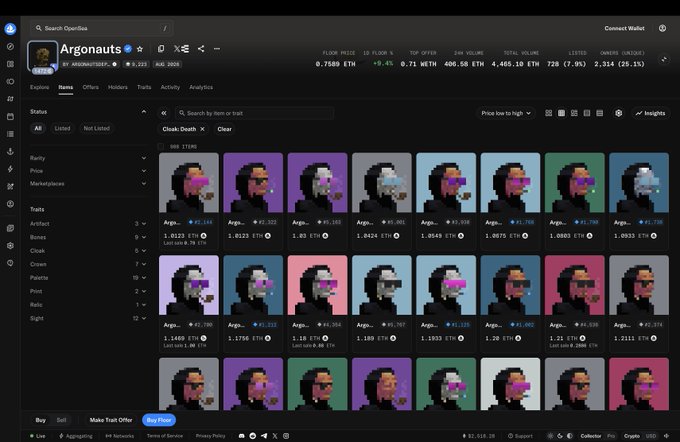Image resolution: width=680 pixels, height=442 pixels.
Task: Expand the Crown trait
Action: tap(87, 264)
